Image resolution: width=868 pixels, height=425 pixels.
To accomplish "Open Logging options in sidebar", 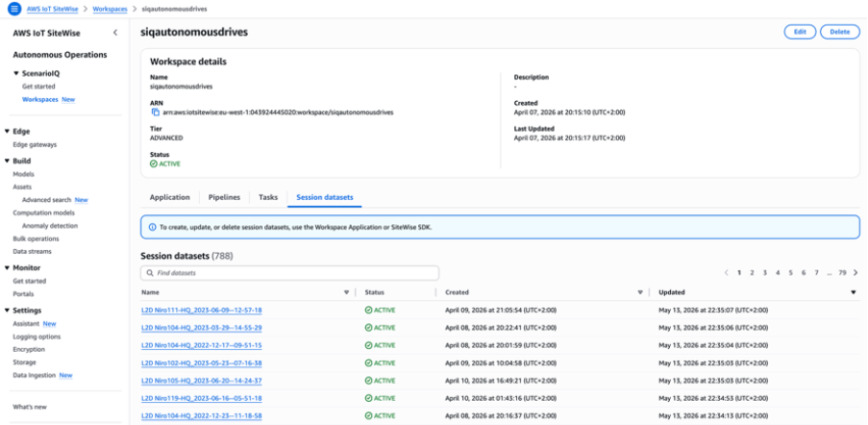I will [37, 337].
